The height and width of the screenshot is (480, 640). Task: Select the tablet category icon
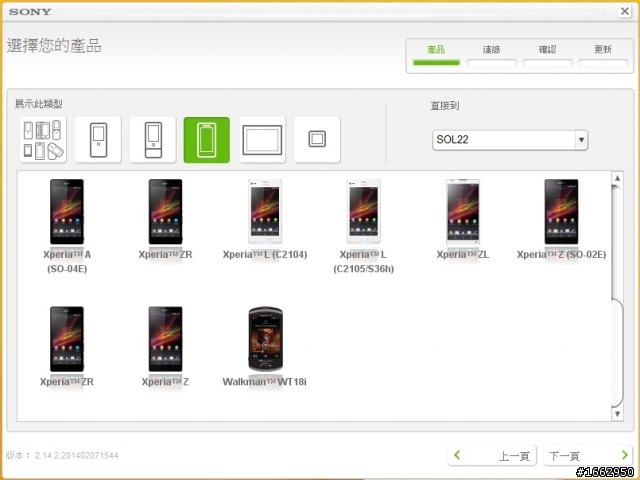point(262,140)
